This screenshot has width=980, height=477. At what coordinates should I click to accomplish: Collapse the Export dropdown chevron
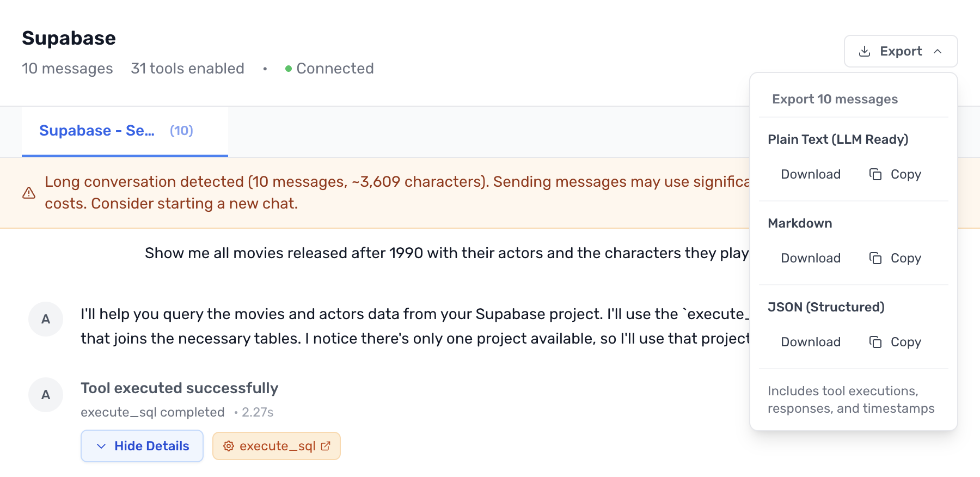pyautogui.click(x=938, y=51)
